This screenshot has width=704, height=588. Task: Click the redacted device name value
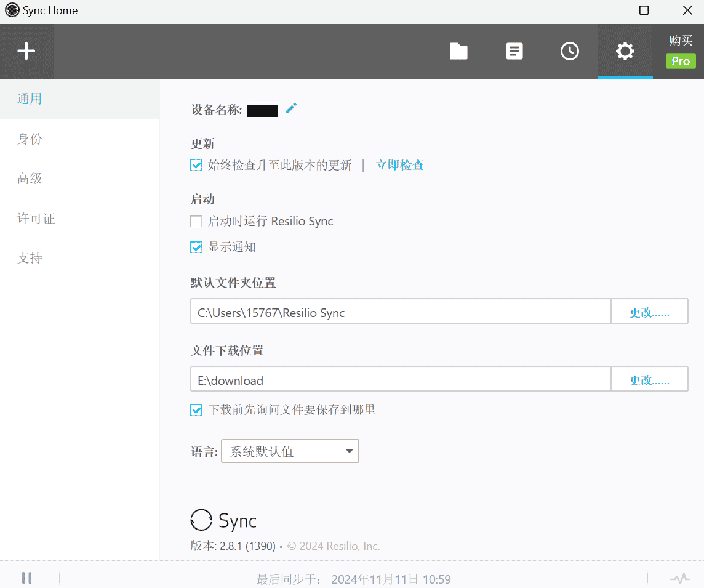coord(262,110)
